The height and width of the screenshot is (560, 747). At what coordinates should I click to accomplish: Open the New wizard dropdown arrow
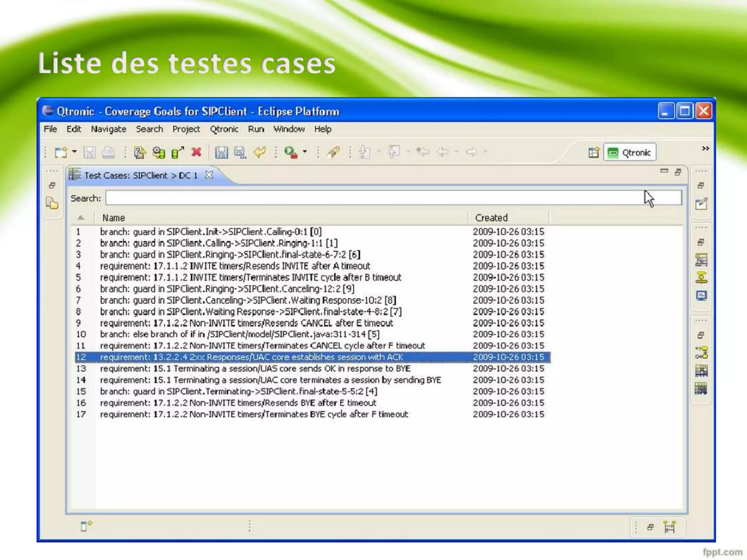point(74,151)
